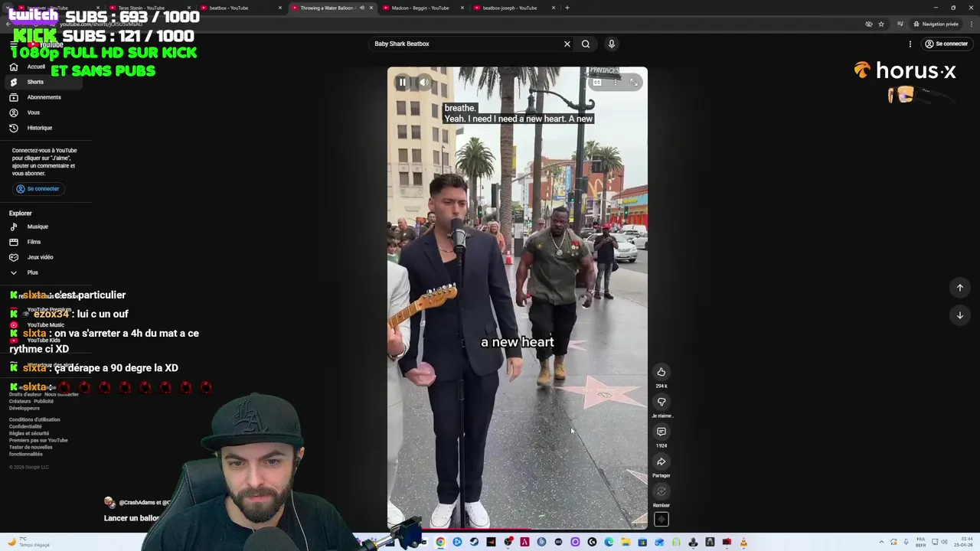This screenshot has width=980, height=551.
Task: Pause the Shorts video
Action: 402,82
